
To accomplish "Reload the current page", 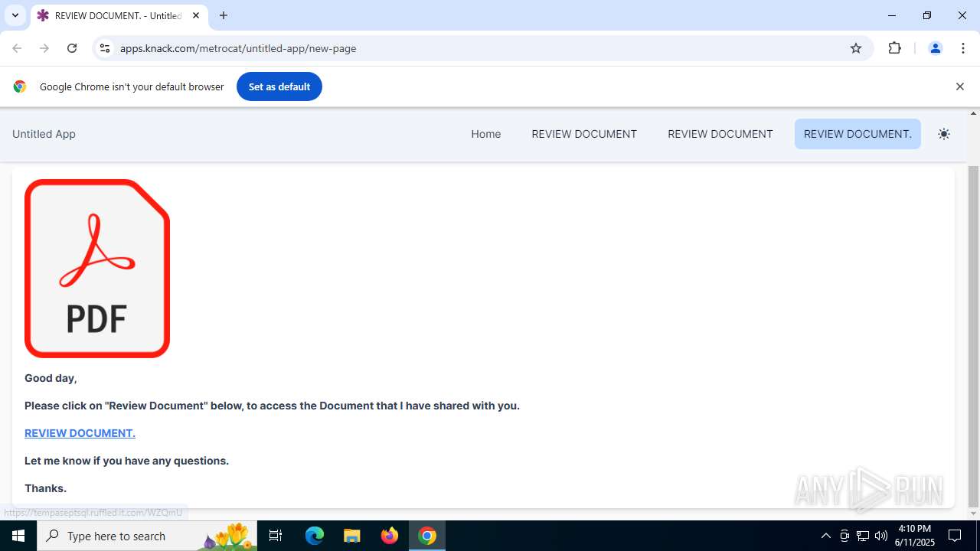I will 72,48.
